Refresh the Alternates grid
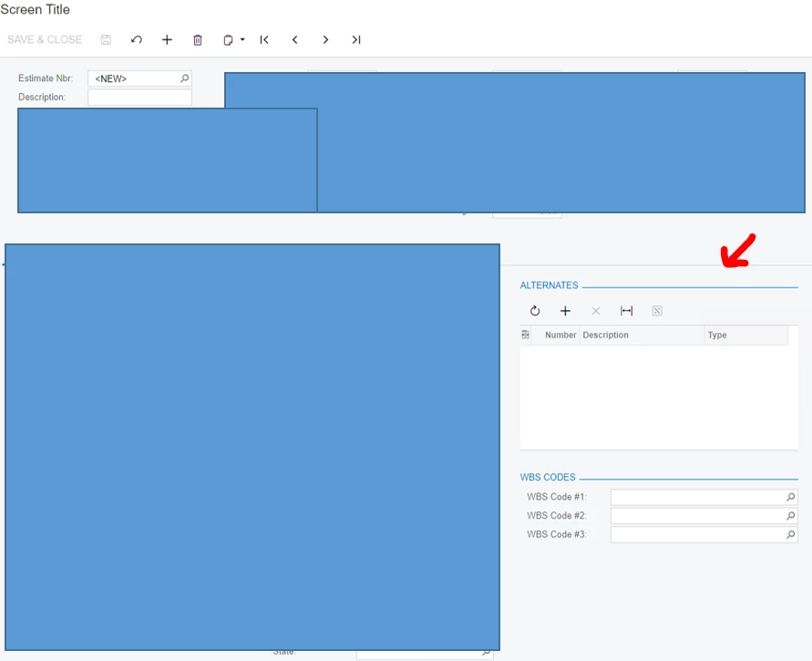Image resolution: width=812 pixels, height=661 pixels. pyautogui.click(x=535, y=310)
